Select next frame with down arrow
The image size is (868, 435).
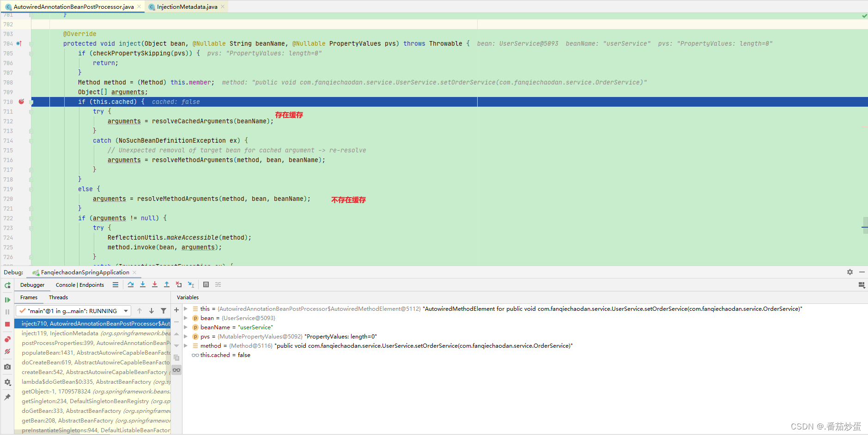152,311
